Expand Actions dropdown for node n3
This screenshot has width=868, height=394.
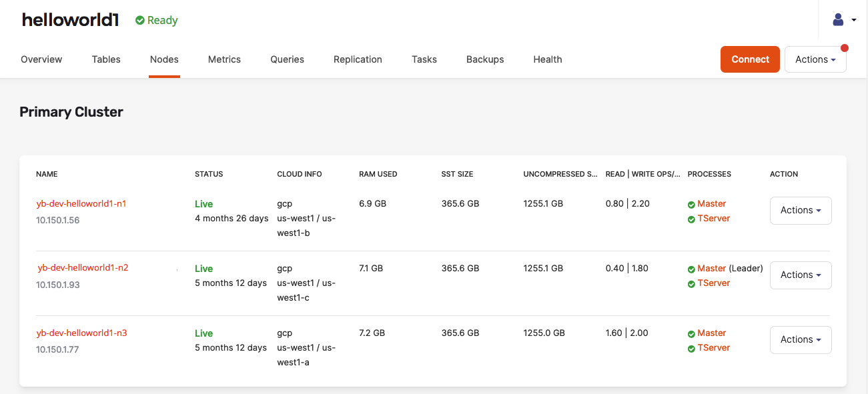800,340
